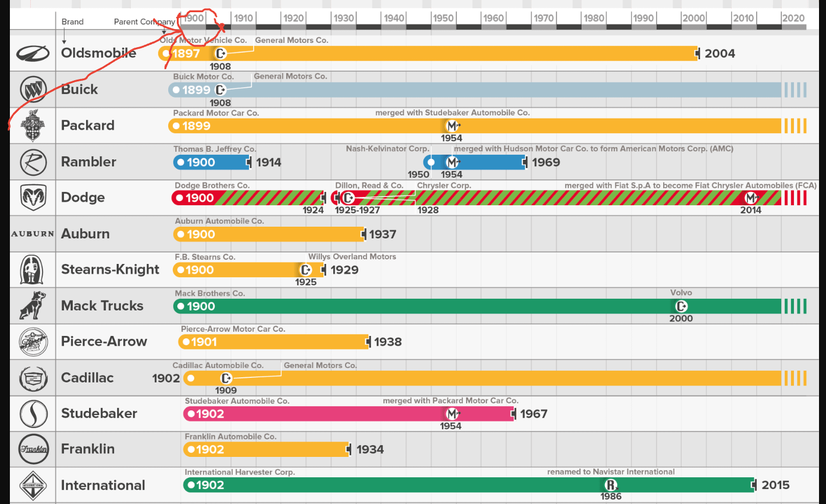826x504 pixels.
Task: Select Packard's 1954 merger M marker
Action: pyautogui.click(x=452, y=126)
